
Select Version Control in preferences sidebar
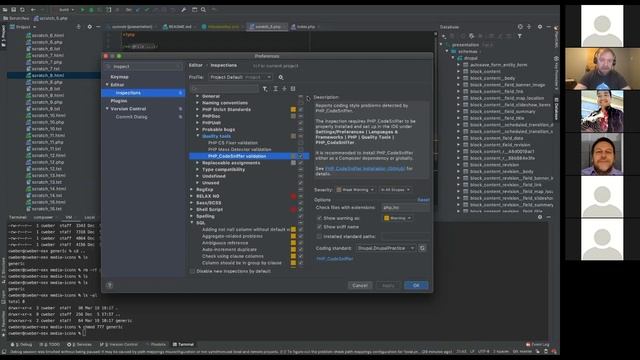pos(128,109)
